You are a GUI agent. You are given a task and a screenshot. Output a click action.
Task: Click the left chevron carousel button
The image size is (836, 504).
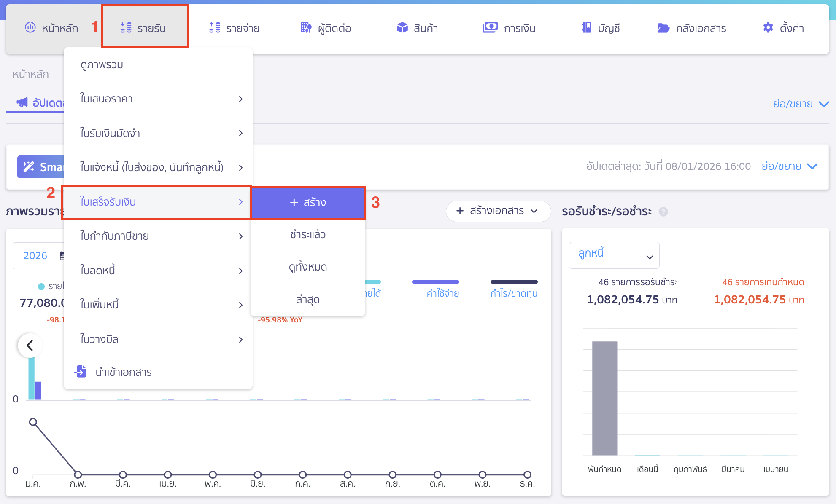pos(30,346)
